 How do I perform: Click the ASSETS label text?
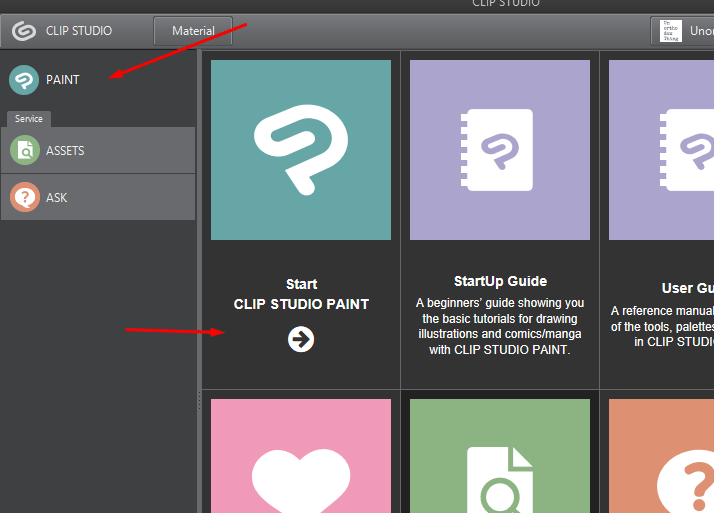(x=65, y=151)
